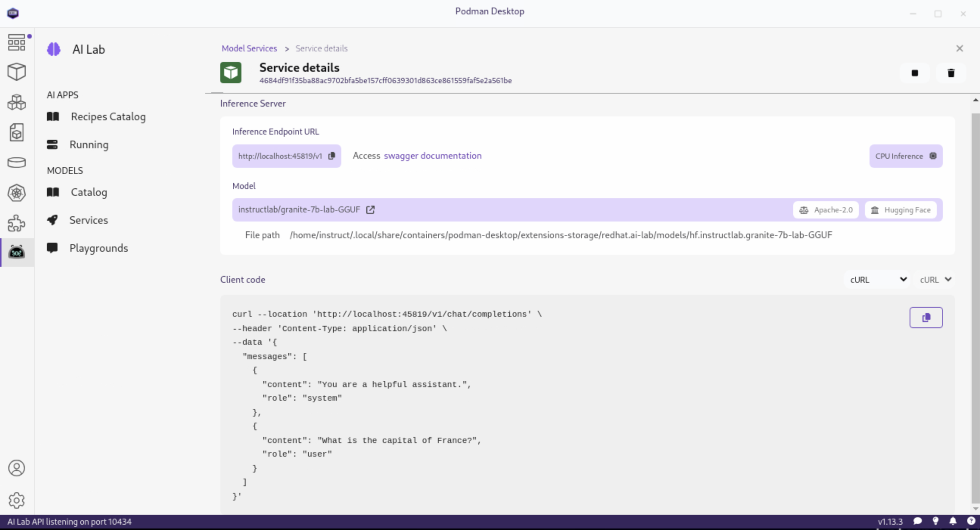
Task: Go to Playgrounds in AI Lab menu
Action: [x=98, y=248]
